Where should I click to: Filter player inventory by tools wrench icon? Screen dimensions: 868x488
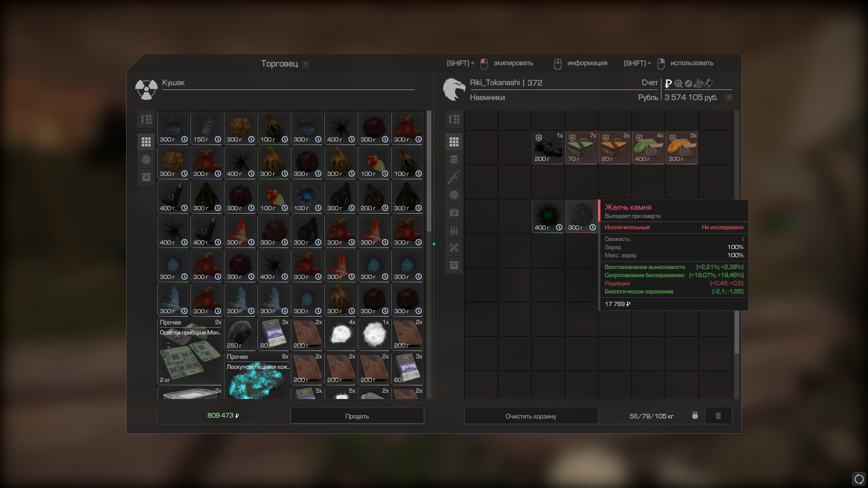point(454,248)
